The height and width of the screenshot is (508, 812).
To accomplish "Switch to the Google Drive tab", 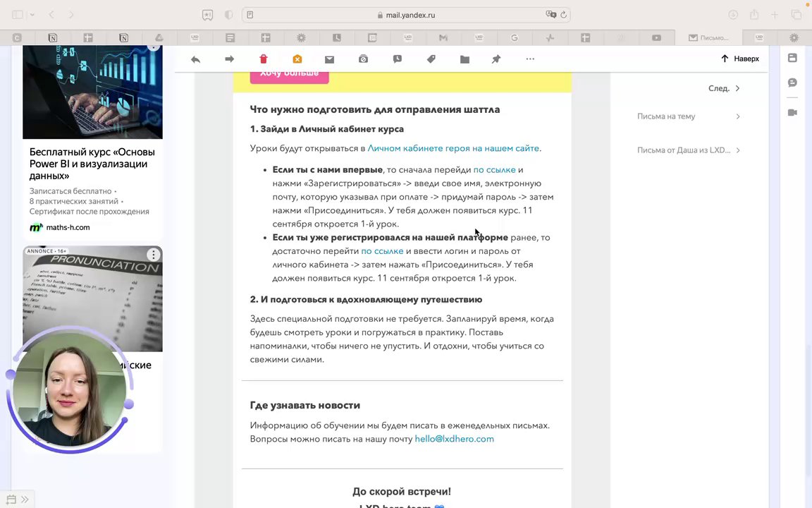I will click(159, 37).
